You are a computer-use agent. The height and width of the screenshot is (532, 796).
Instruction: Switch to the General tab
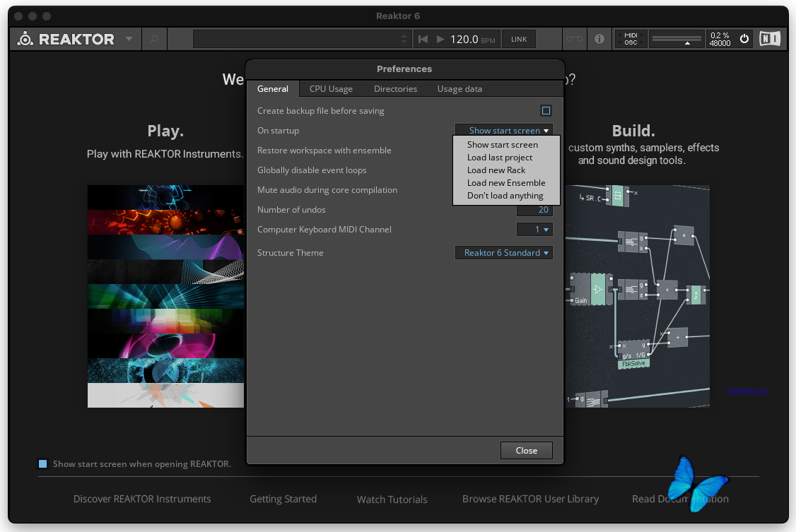coord(273,89)
